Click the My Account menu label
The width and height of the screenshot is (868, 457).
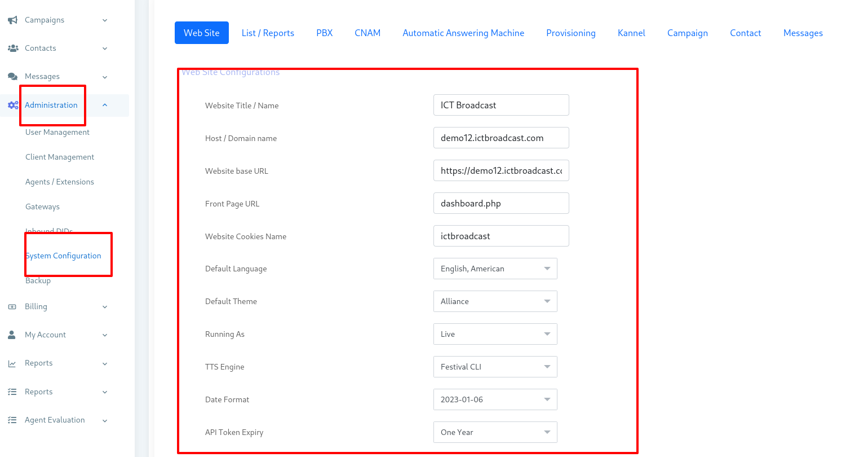pos(45,335)
